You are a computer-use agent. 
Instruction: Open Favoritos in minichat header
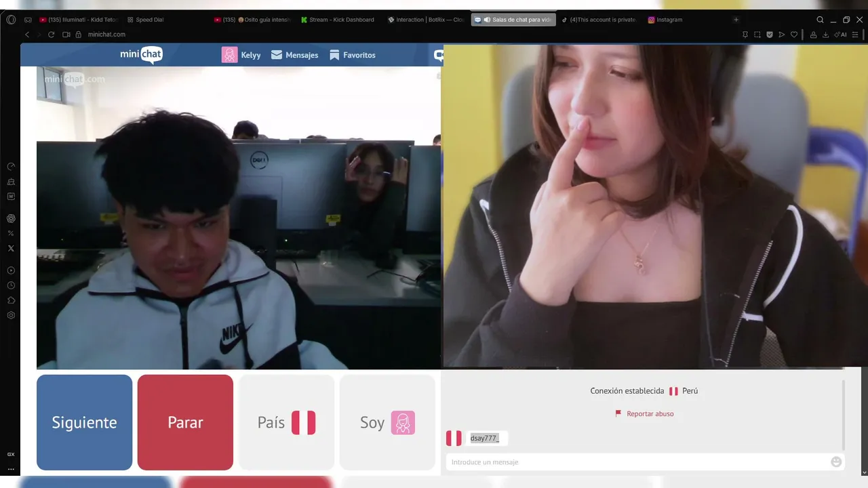click(352, 55)
